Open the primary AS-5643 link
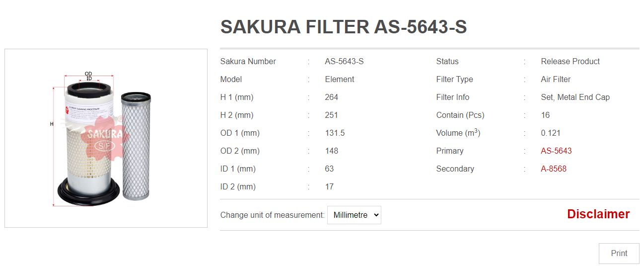The image size is (644, 266). coord(556,151)
